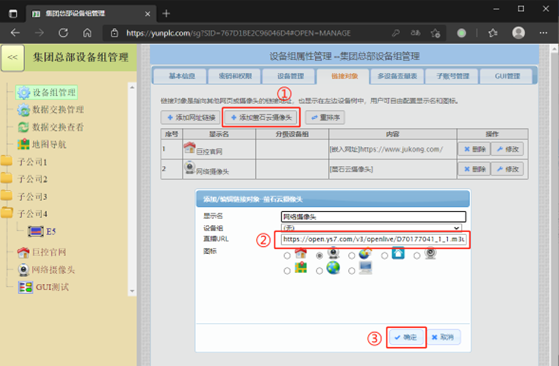This screenshot has height=366, width=559.
Task: Switch to the 子账号管理 tab
Action: point(453,76)
